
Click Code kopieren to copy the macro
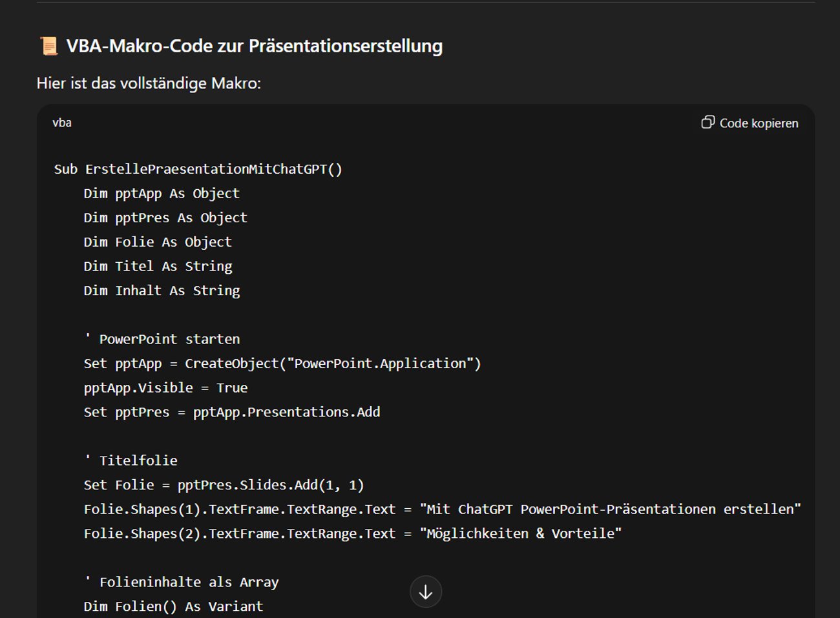point(758,123)
